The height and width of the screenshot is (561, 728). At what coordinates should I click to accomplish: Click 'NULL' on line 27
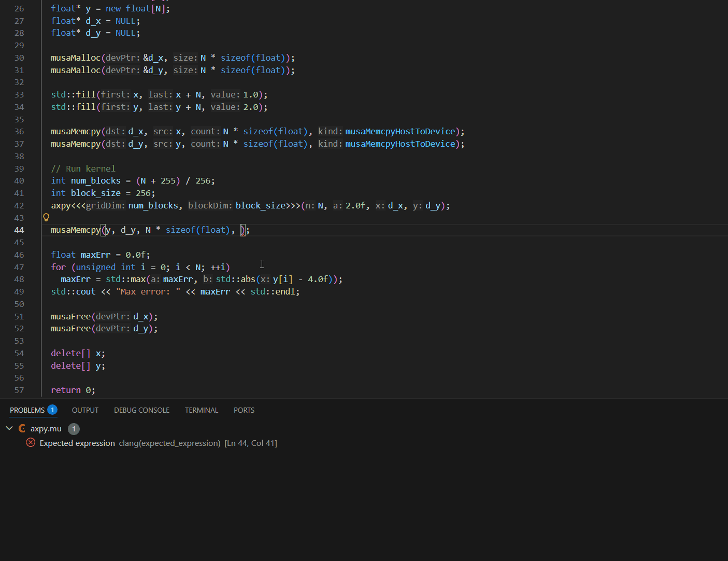pyautogui.click(x=125, y=21)
